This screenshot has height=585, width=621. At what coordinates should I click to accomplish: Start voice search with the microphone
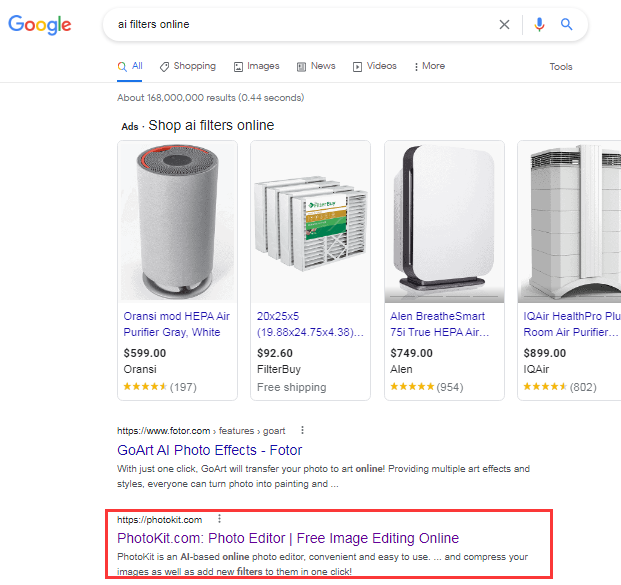(540, 25)
